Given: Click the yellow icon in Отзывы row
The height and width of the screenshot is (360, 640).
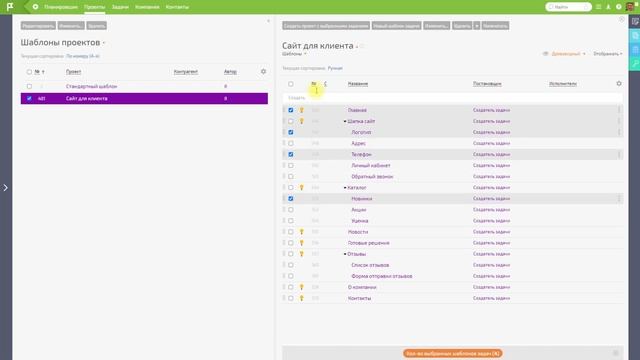Looking at the screenshot, I should coord(302,254).
